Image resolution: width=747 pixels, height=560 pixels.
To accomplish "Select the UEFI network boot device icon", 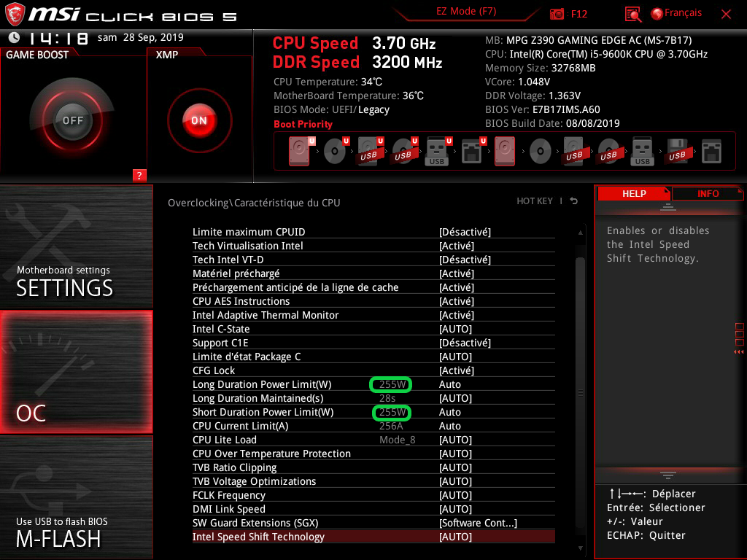I will coord(473,151).
